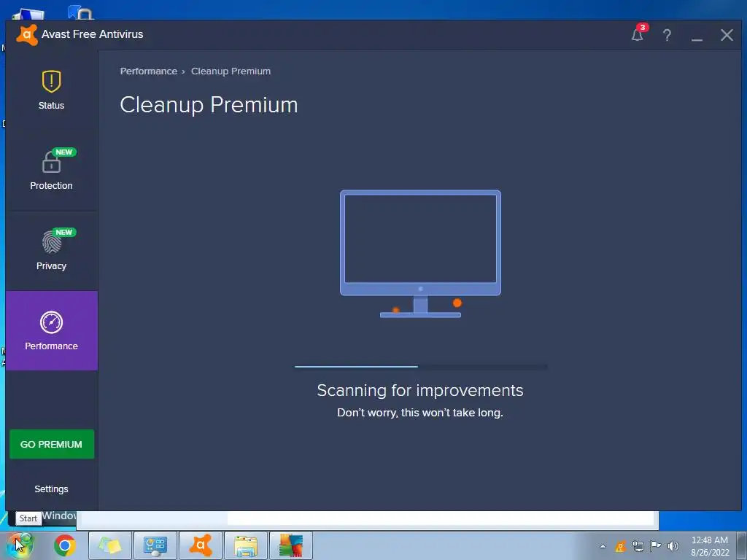Image resolution: width=747 pixels, height=560 pixels.
Task: Click the Cleanup Premium page heading
Action: coord(209,105)
